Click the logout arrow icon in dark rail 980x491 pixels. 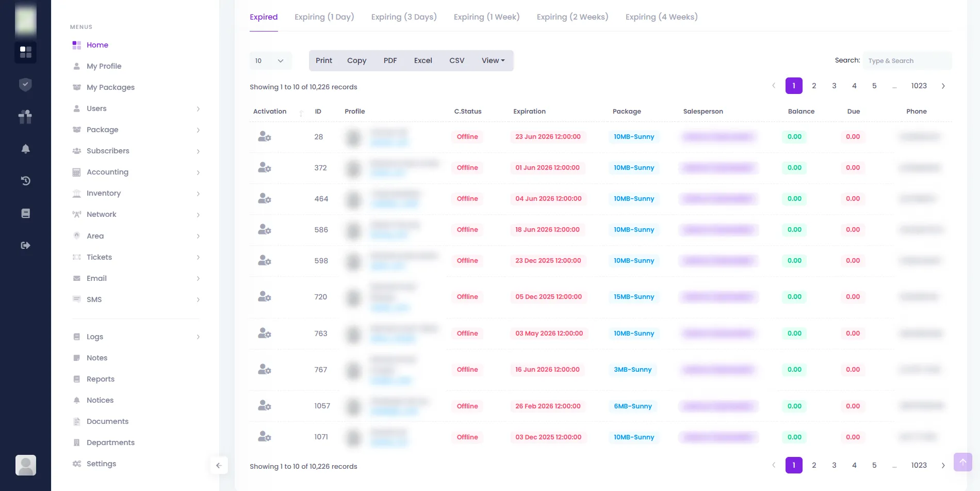click(x=25, y=245)
